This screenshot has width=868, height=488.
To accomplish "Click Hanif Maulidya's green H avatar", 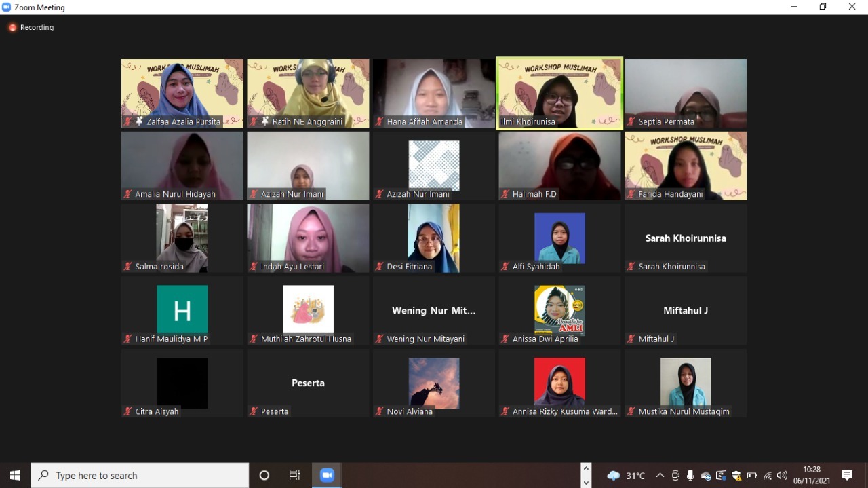I will 182,309.
